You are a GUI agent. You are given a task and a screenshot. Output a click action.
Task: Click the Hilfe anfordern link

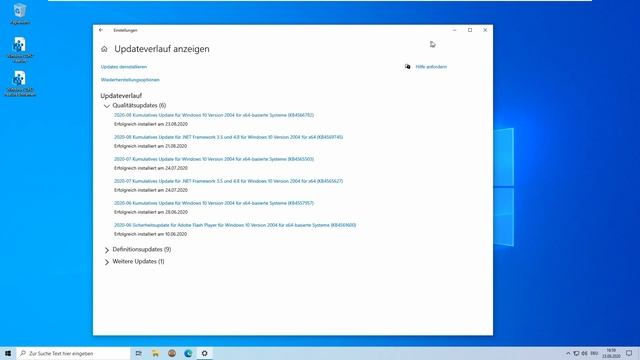431,67
